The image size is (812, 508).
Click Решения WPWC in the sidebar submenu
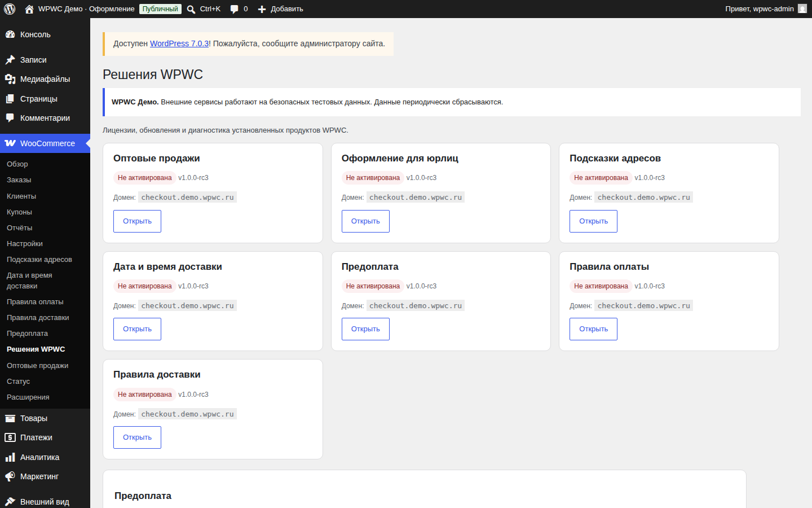36,349
